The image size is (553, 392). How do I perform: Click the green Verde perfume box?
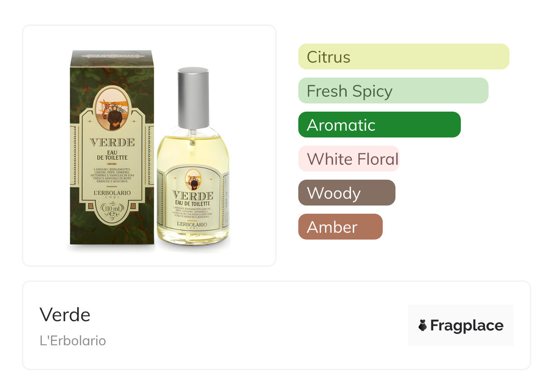[x=113, y=147]
